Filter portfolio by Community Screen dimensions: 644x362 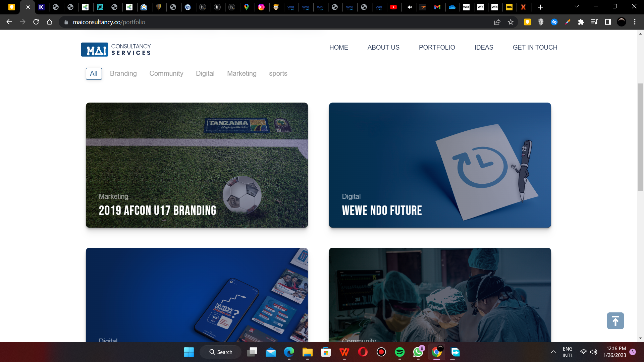click(166, 73)
